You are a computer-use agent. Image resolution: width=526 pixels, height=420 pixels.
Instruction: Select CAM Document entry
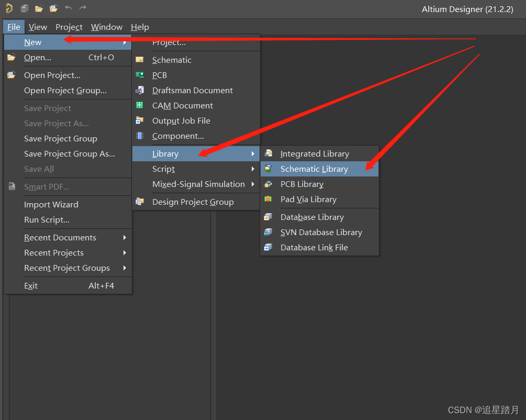(182, 106)
